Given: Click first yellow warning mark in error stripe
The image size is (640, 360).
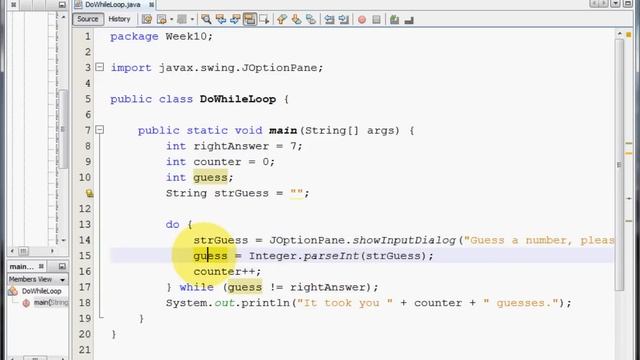Looking at the screenshot, I should 629,143.
